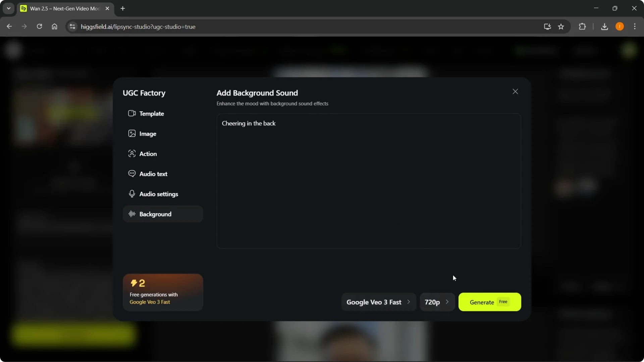Image resolution: width=644 pixels, height=362 pixels.
Task: Open Audio text settings
Action: (x=153, y=174)
